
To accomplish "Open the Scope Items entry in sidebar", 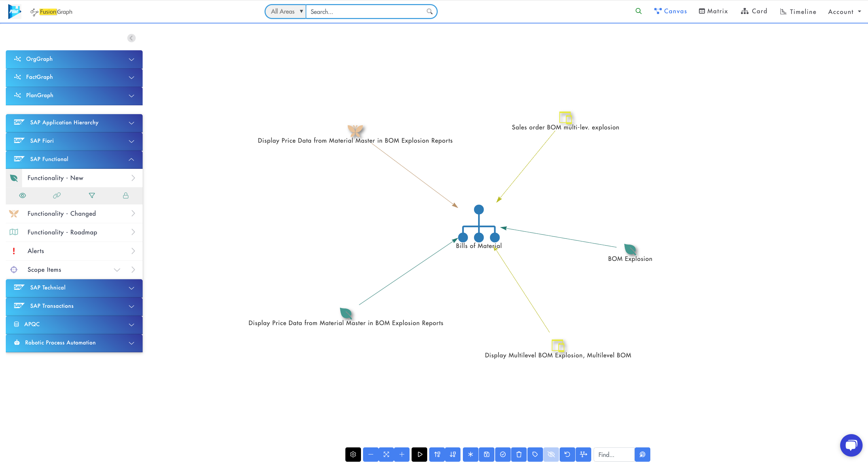I will [x=44, y=269].
